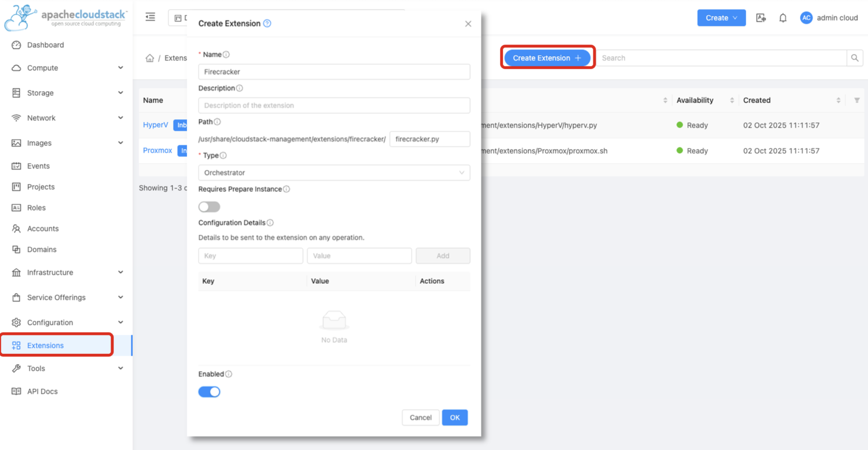The height and width of the screenshot is (450, 868).
Task: Expand the Tools menu item
Action: point(35,368)
